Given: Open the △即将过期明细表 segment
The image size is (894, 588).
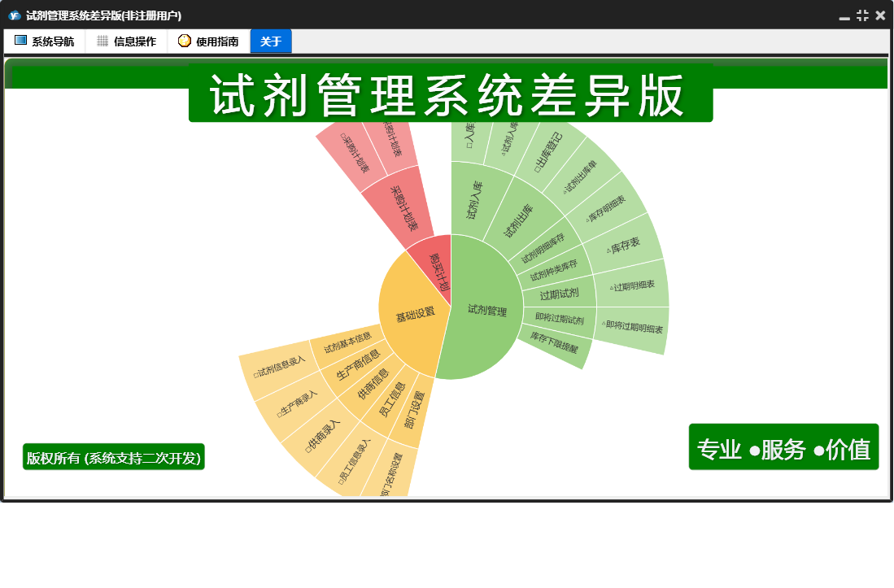Looking at the screenshot, I should [632, 327].
